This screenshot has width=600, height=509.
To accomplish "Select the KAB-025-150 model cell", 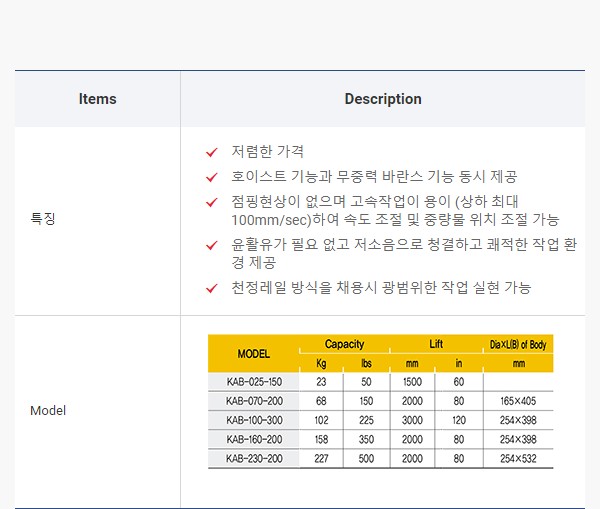I will pyautogui.click(x=253, y=382).
